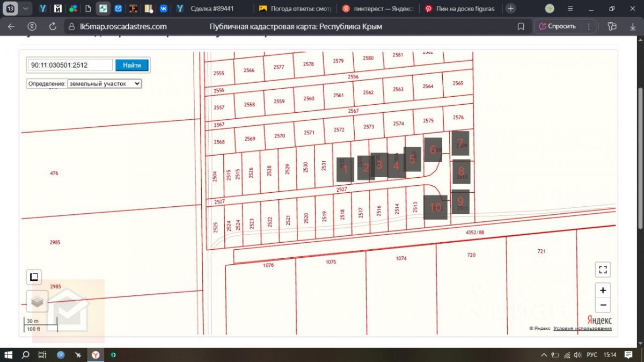644x362 pixels.
Task: Reload the cadastral map page
Action: click(53, 26)
